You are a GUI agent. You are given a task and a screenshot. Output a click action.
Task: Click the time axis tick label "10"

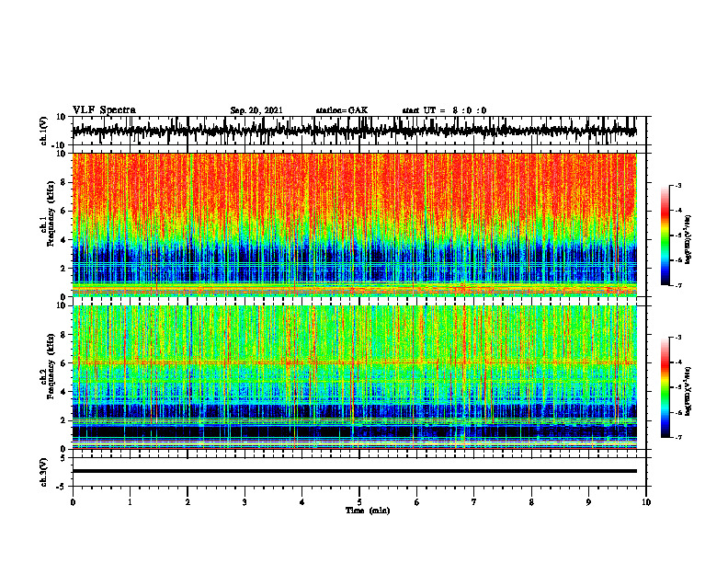pos(646,502)
